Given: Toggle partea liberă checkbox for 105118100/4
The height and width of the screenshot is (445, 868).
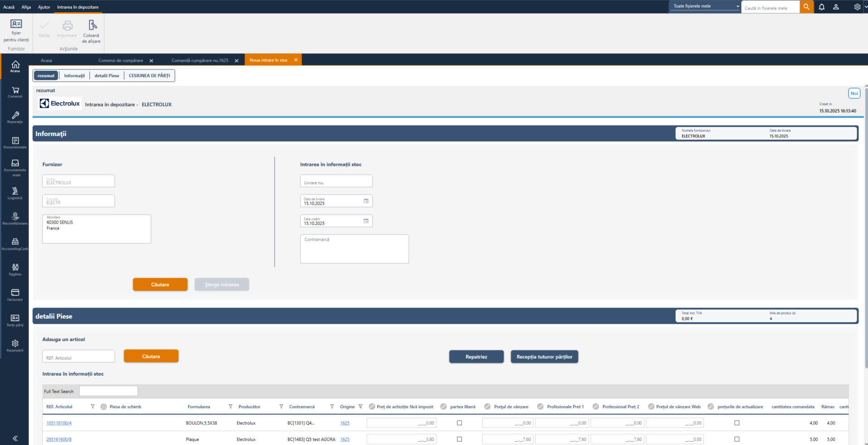Looking at the screenshot, I should 459,423.
